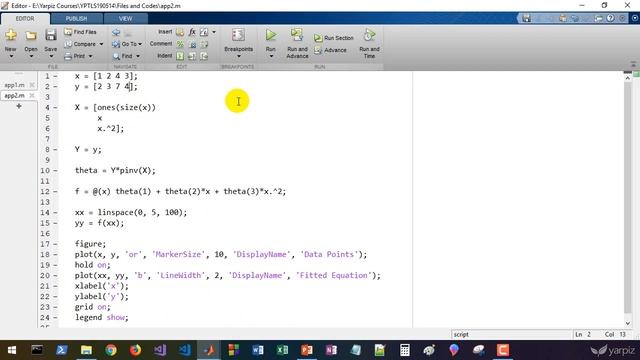Click the back navigation arrow icon

(116, 32)
